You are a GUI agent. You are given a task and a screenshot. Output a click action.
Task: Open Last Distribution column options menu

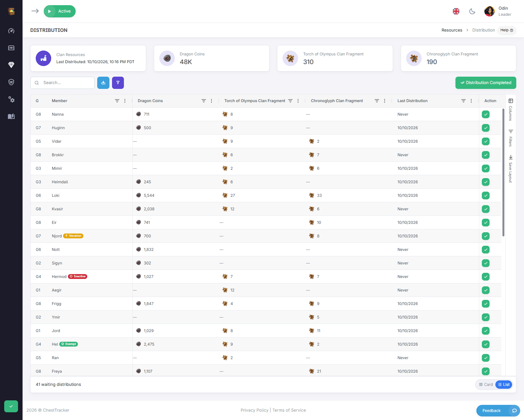tap(471, 101)
